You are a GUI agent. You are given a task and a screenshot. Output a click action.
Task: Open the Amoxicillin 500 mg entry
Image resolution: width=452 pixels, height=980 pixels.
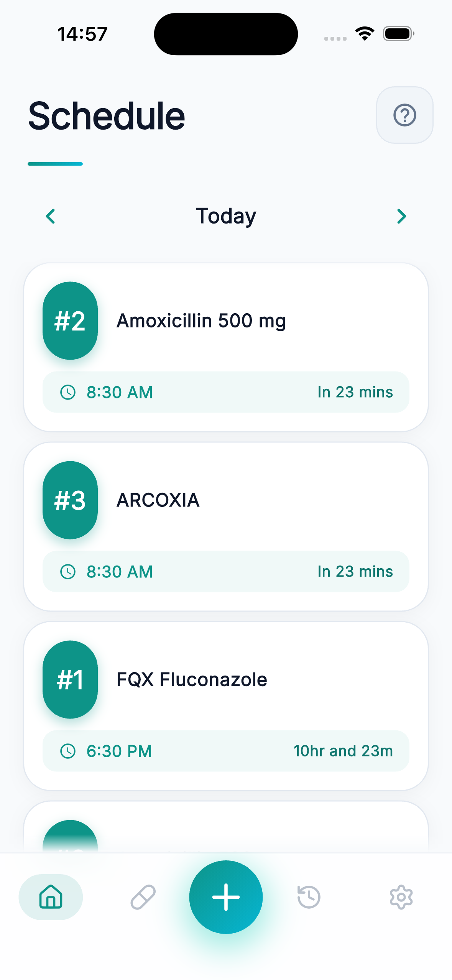click(x=226, y=347)
